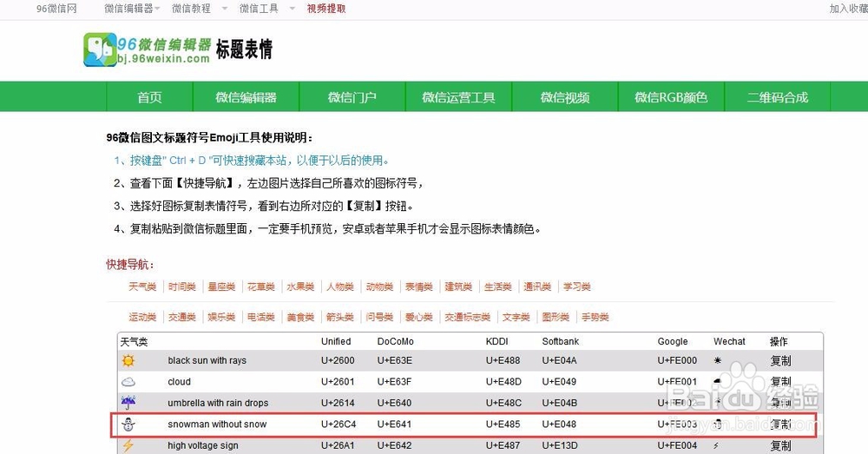This screenshot has height=454, width=868.
Task: Jump to 星座类 category
Action: [221, 286]
